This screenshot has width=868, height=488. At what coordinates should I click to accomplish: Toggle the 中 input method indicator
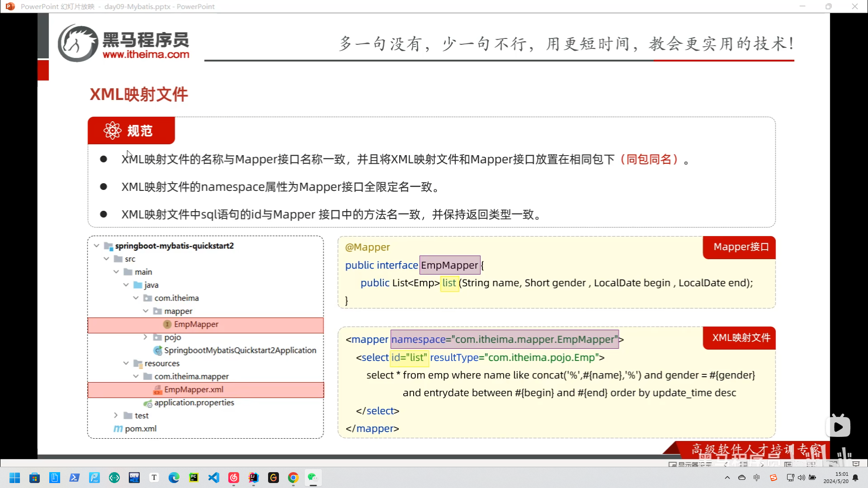757,478
